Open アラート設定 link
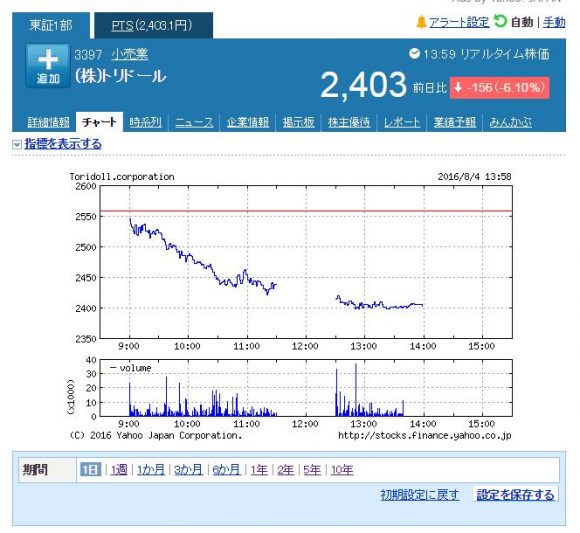Screen dimensions: 580x533 [x=459, y=22]
